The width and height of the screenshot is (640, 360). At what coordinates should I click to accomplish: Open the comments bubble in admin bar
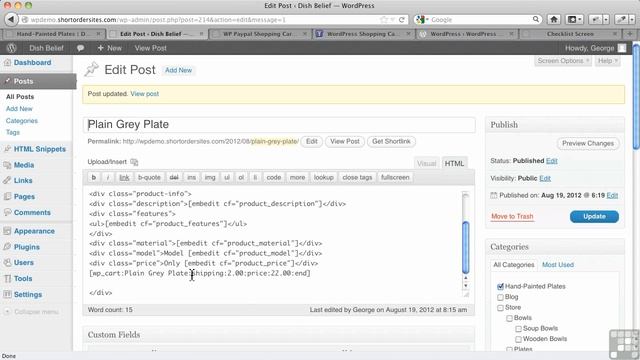(x=80, y=48)
